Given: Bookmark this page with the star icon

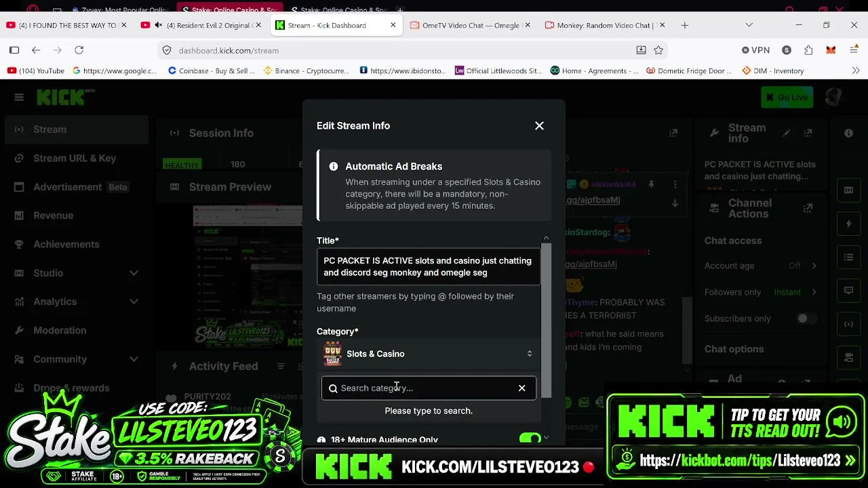Looking at the screenshot, I should (x=658, y=50).
